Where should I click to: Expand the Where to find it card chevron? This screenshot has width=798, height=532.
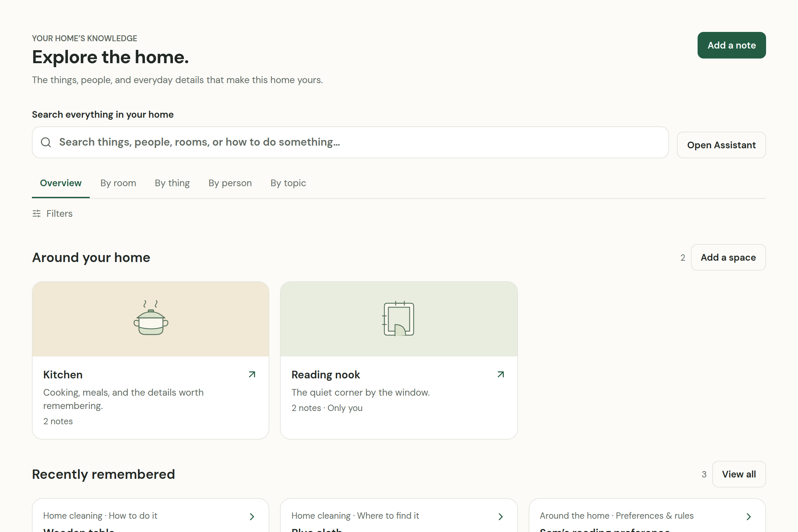[500, 516]
